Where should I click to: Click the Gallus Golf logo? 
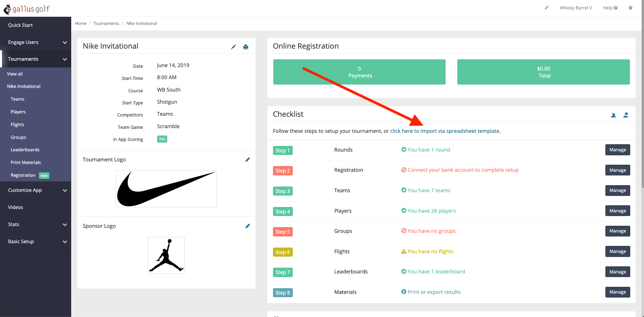[x=27, y=9]
